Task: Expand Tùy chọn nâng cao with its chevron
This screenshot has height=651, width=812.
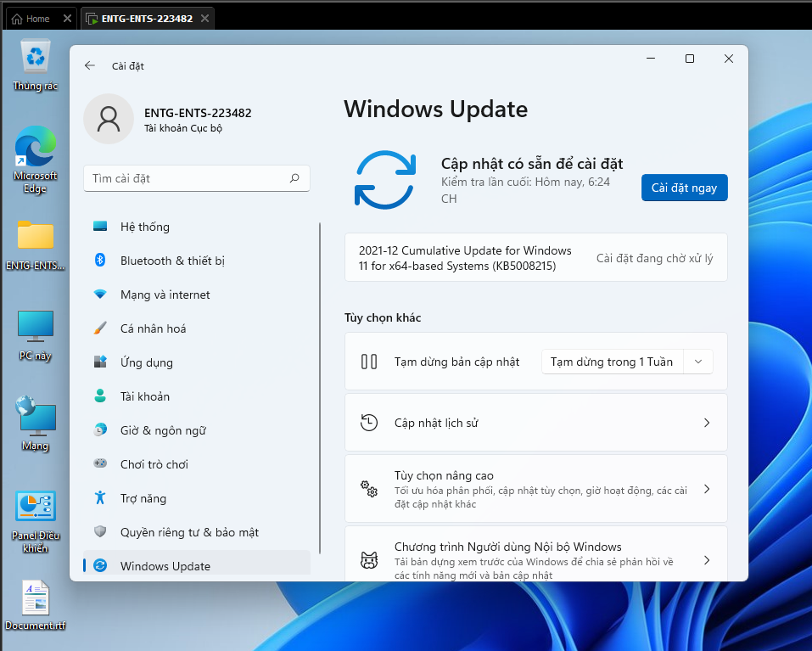Action: 706,488
